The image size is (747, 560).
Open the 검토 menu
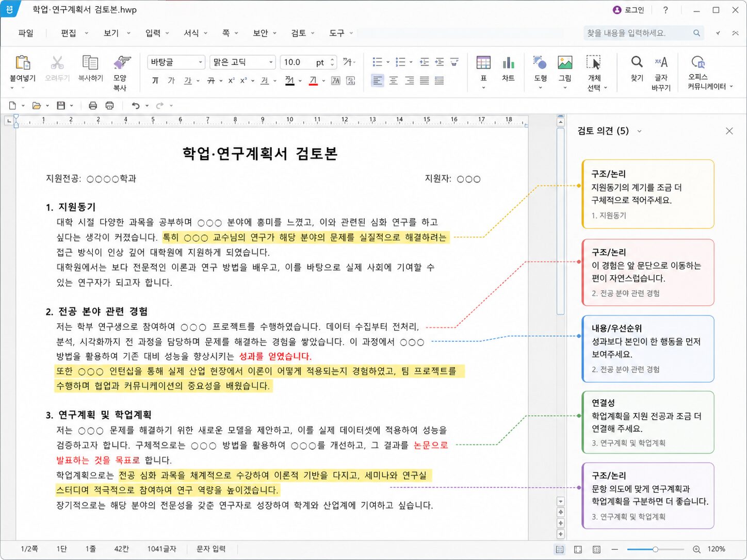[x=298, y=33]
